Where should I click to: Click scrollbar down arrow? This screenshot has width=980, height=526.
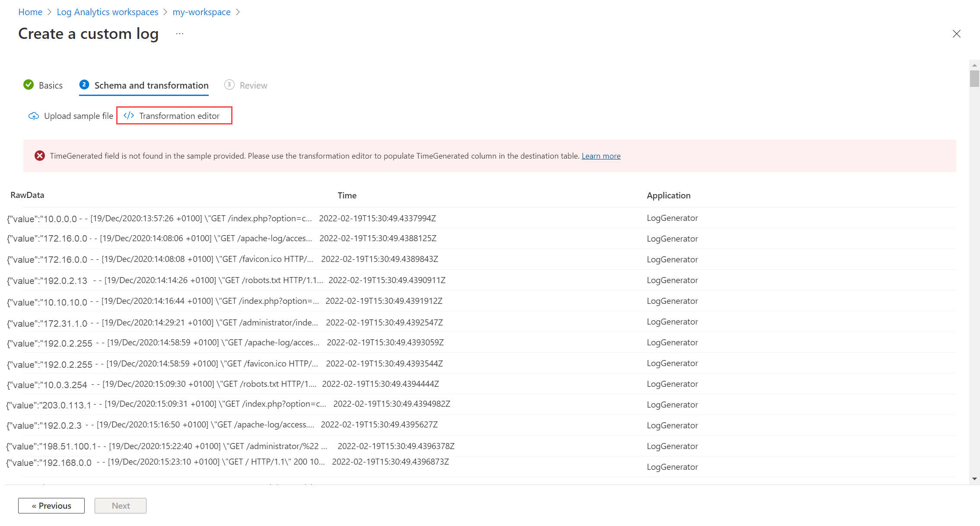974,478
